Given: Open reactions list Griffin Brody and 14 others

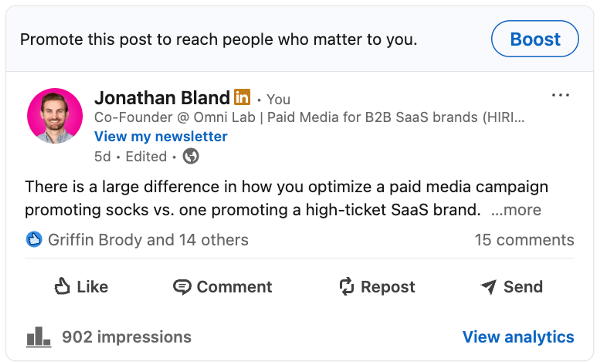Looking at the screenshot, I should click(x=148, y=240).
